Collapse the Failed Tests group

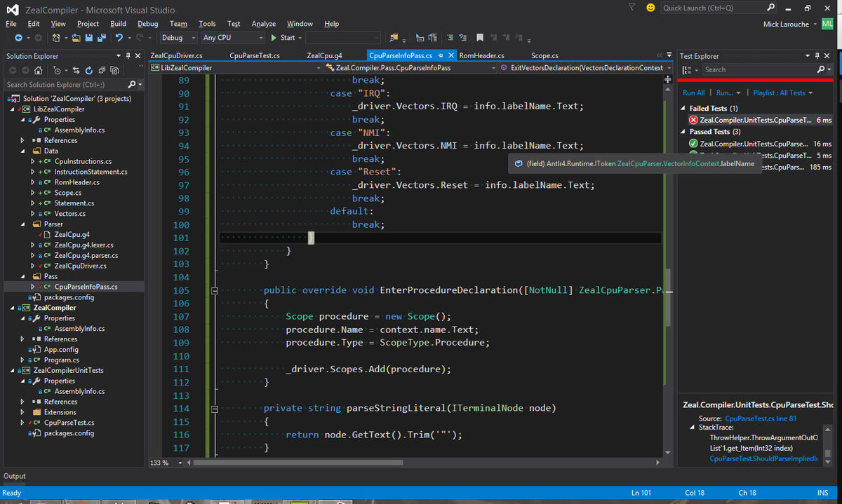[684, 109]
